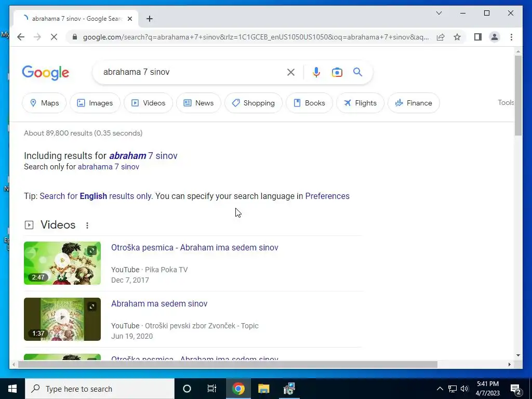Image resolution: width=532 pixels, height=399 pixels.
Task: Open the notification center icon
Action: click(x=516, y=389)
